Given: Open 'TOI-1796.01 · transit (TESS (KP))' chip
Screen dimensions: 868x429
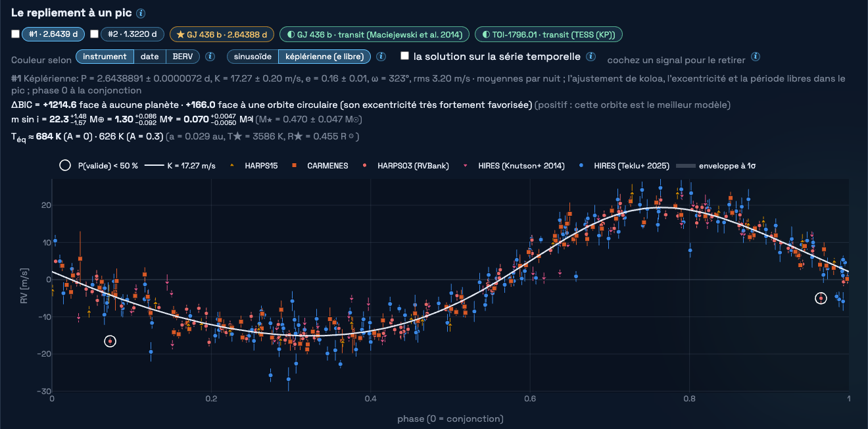Looking at the screenshot, I should click(548, 34).
